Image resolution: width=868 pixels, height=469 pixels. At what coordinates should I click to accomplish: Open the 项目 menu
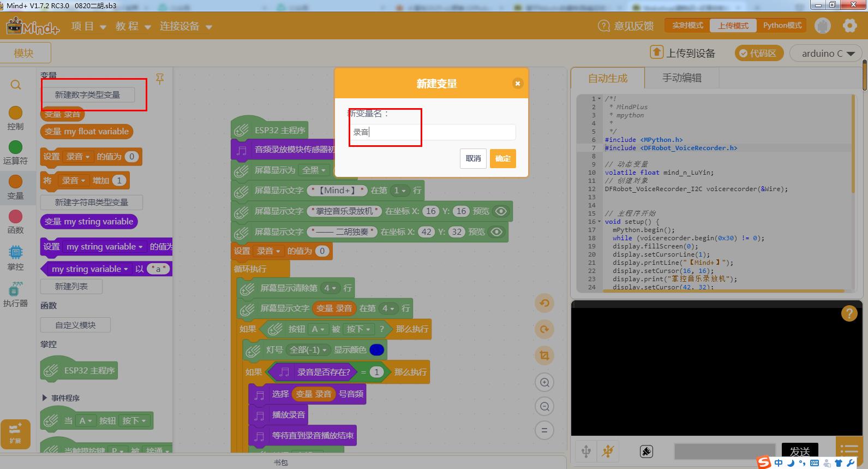coord(88,26)
